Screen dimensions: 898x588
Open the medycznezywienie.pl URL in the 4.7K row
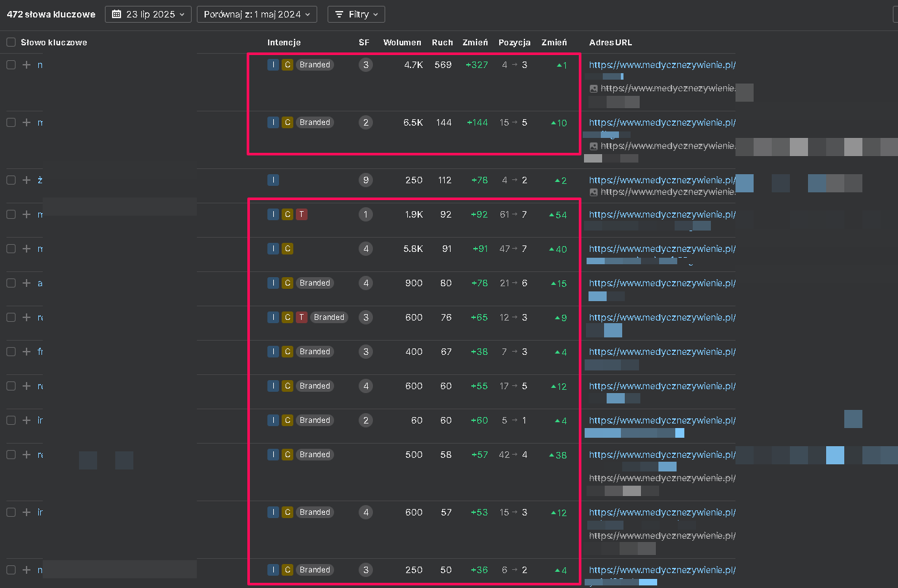(662, 65)
